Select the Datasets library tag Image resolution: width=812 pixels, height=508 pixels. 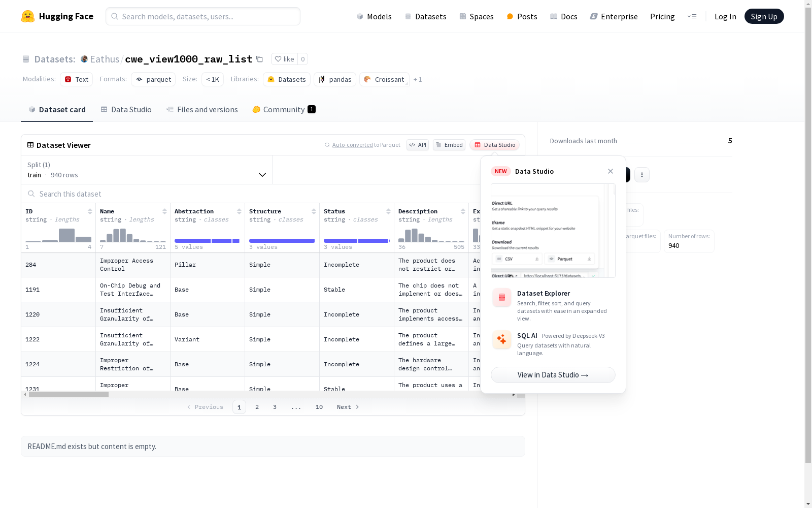pyautogui.click(x=287, y=79)
